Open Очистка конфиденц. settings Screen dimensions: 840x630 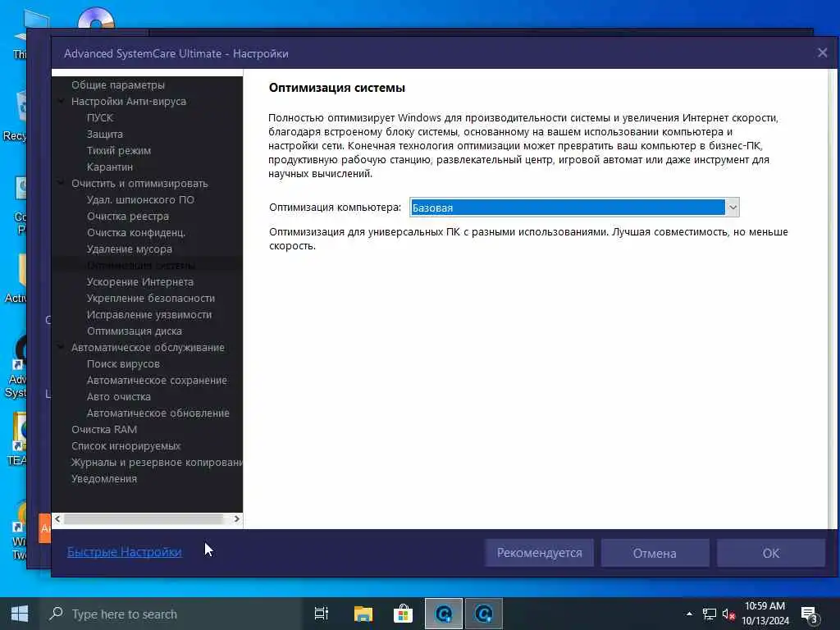coord(136,232)
